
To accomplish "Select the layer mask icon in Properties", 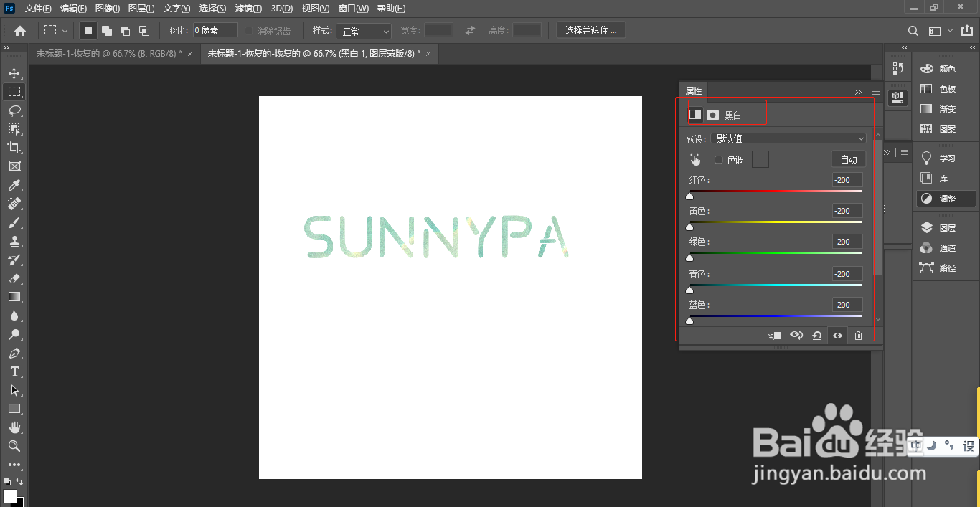I will pos(712,115).
